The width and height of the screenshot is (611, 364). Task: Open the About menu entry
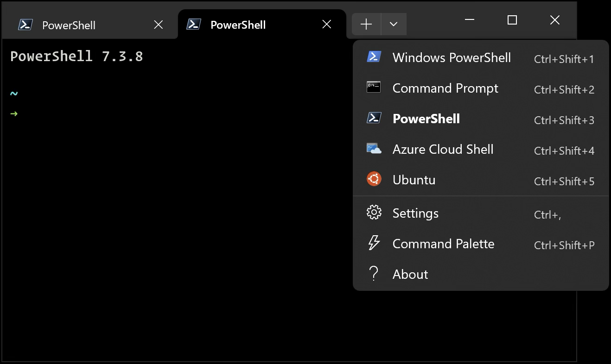[410, 274]
